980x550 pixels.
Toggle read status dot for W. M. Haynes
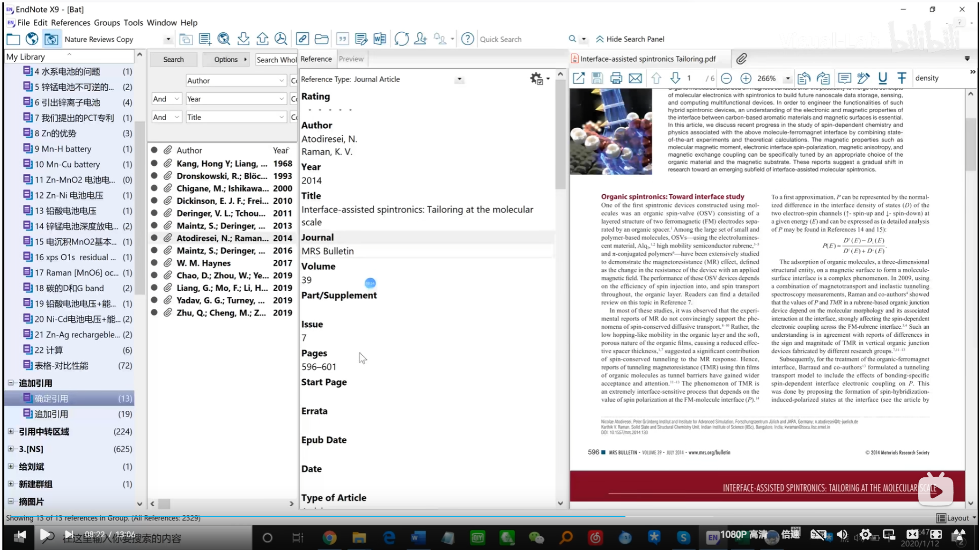tap(154, 263)
